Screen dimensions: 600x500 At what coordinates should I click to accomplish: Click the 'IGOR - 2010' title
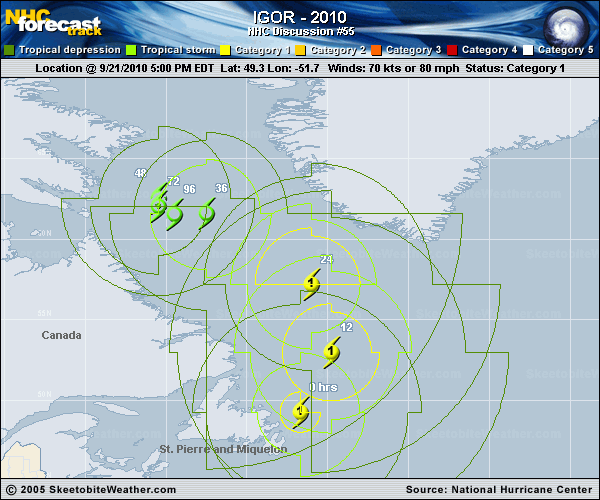pos(300,17)
